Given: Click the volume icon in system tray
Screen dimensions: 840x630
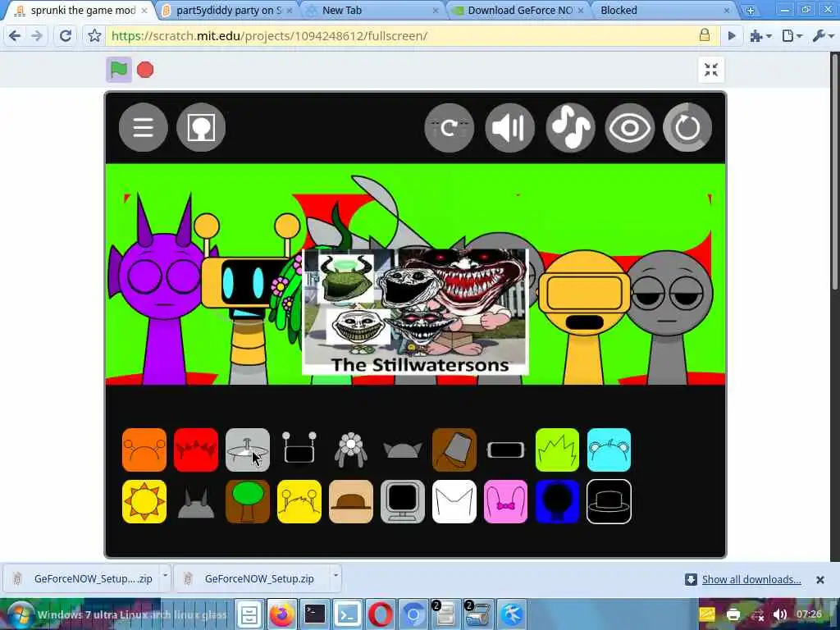Looking at the screenshot, I should pyautogui.click(x=779, y=614).
